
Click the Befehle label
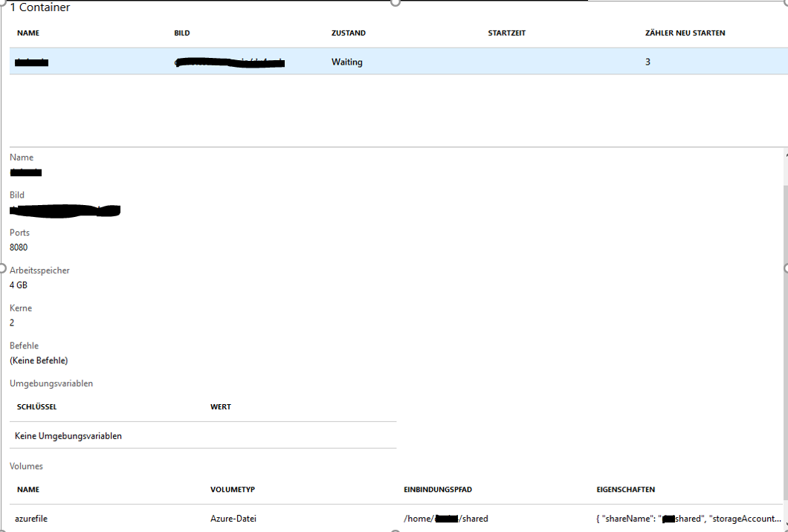click(x=24, y=346)
